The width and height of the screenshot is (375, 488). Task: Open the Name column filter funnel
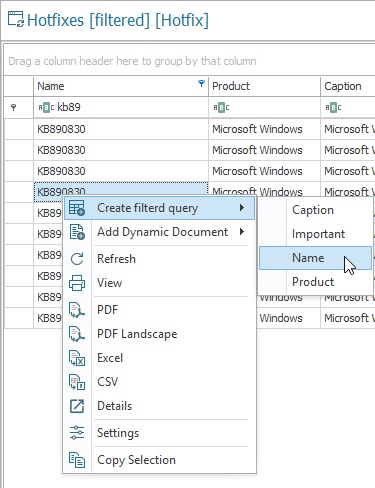201,83
